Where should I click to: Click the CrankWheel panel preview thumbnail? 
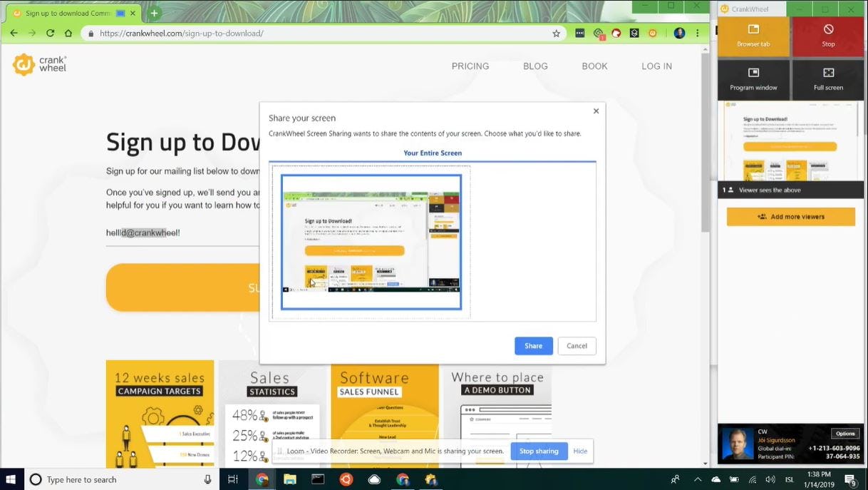(790, 141)
